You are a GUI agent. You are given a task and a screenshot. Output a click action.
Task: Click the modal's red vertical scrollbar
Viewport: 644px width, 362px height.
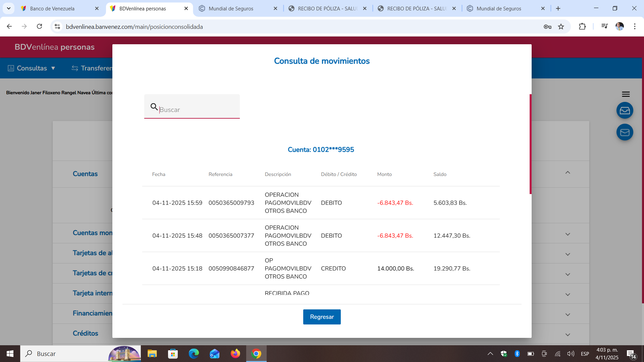click(x=530, y=144)
